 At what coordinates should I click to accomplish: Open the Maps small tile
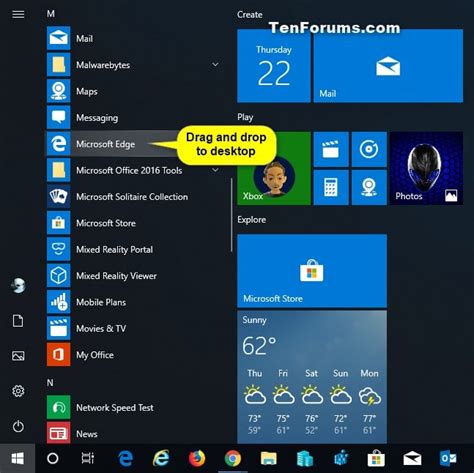[x=369, y=187]
